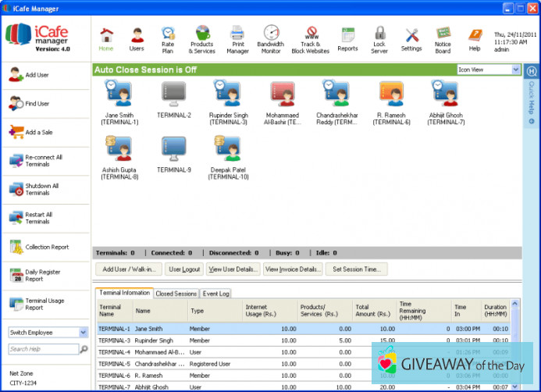The height and width of the screenshot is (392, 541).
Task: Click the User Logout button
Action: [184, 269]
